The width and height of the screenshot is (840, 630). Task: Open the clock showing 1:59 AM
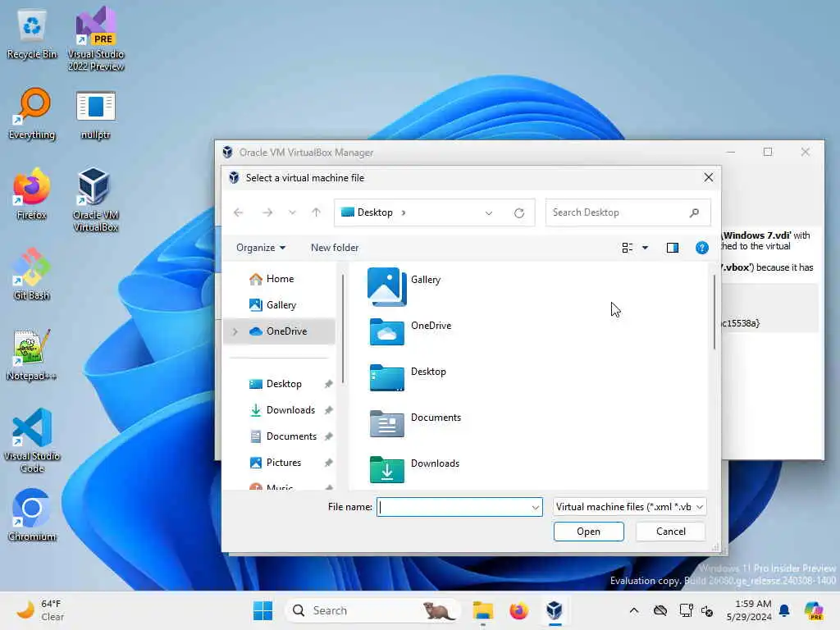[x=749, y=610]
